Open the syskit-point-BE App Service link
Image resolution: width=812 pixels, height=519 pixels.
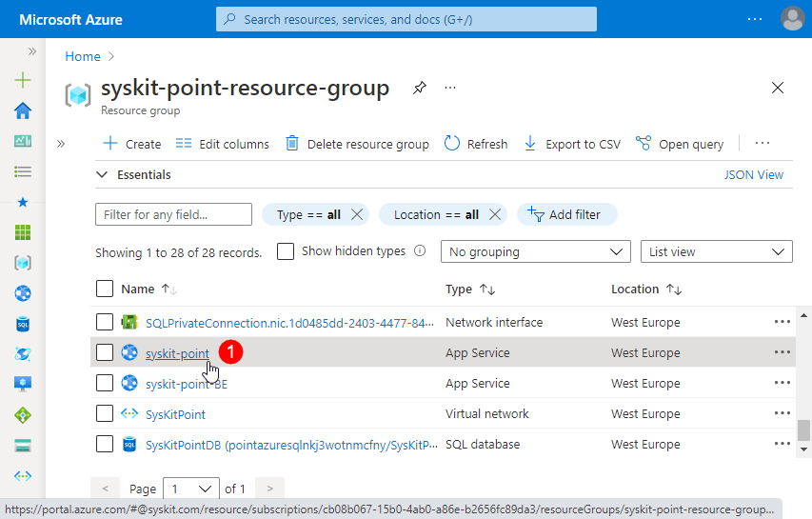click(187, 385)
